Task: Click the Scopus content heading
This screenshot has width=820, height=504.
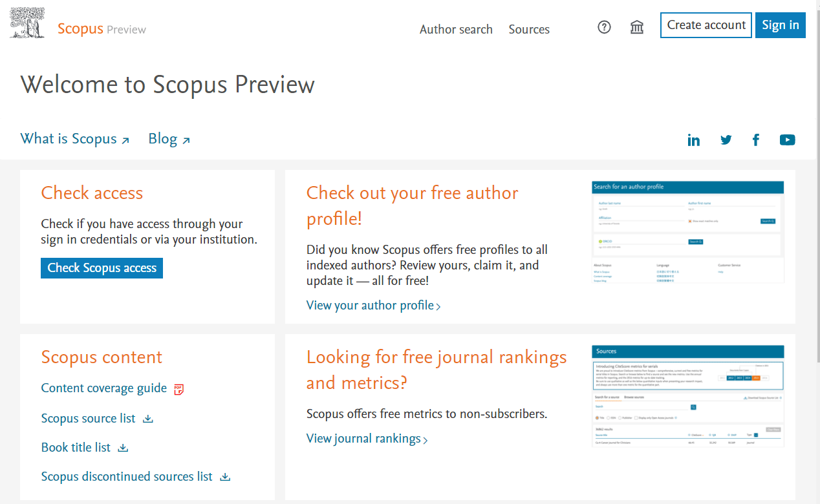Action: tap(102, 357)
